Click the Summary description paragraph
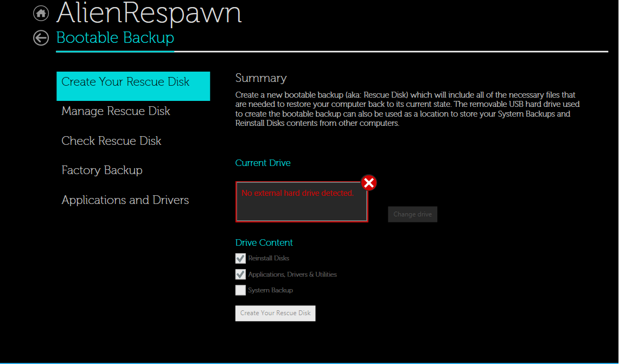This screenshot has height=364, width=625. click(407, 109)
